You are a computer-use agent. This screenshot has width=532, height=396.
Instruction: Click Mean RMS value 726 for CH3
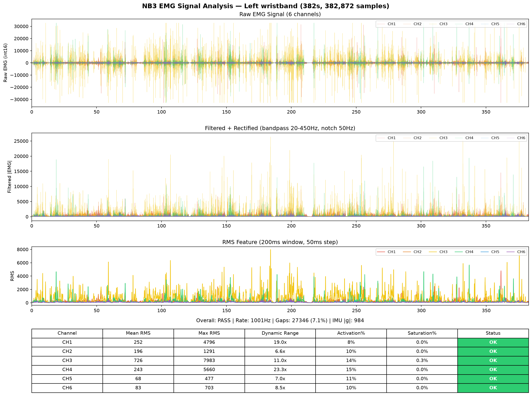pyautogui.click(x=138, y=360)
